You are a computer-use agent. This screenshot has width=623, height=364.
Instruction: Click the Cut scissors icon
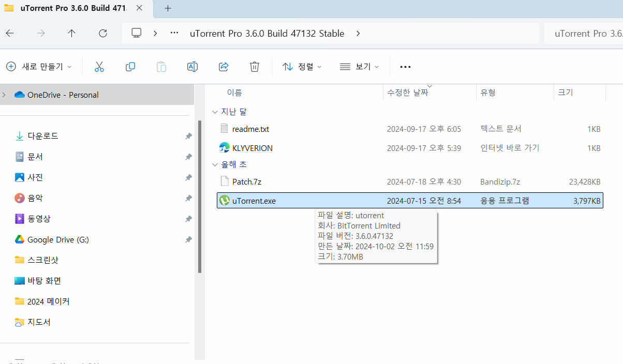(99, 67)
